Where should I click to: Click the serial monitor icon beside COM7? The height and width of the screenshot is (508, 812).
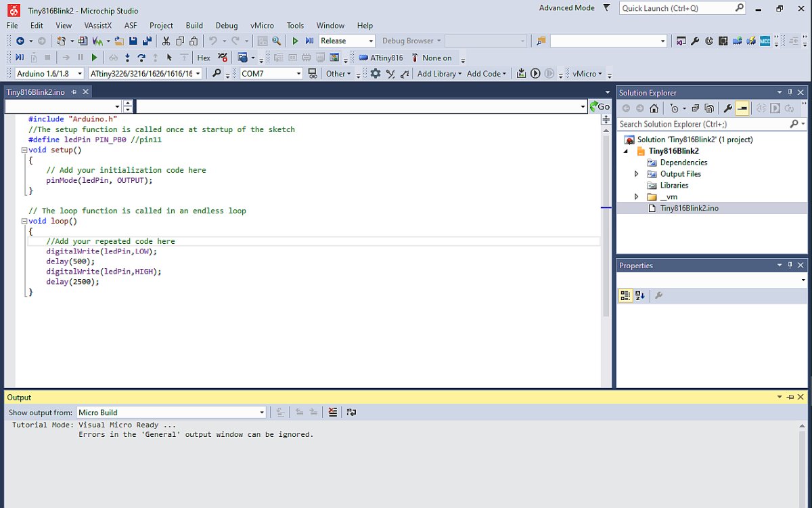click(312, 74)
